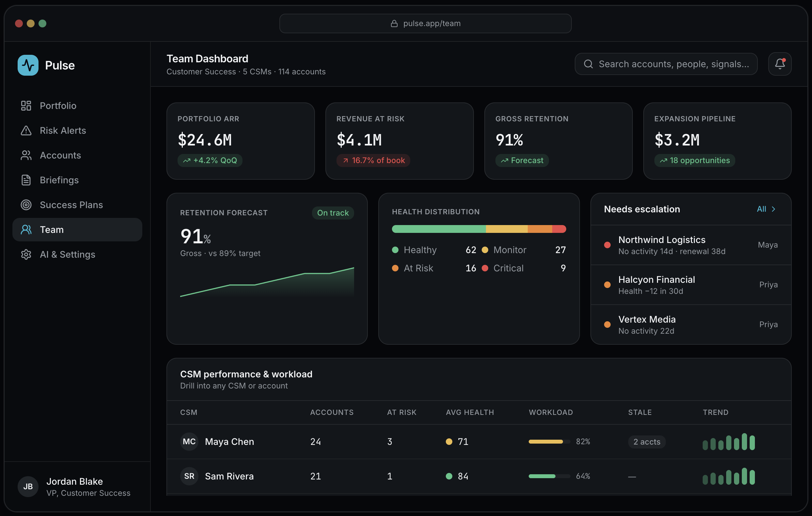
Task: Click the 18 opportunities badge
Action: point(694,160)
